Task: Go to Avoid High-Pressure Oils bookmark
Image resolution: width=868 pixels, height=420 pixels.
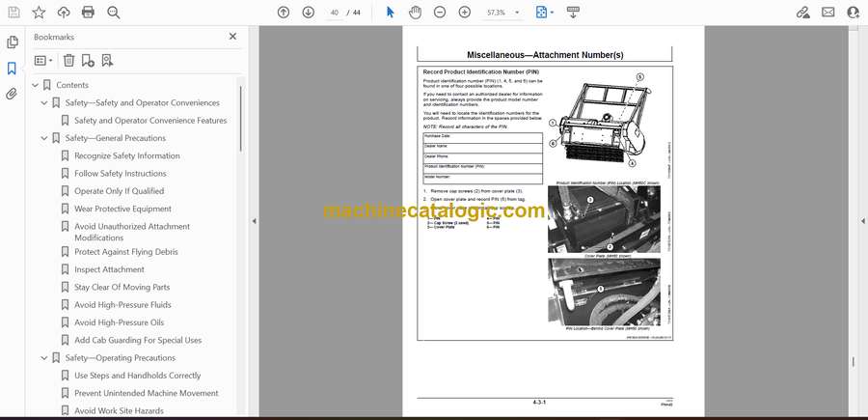Action: (x=119, y=322)
